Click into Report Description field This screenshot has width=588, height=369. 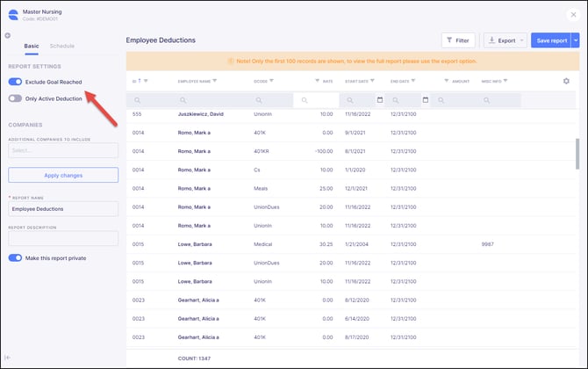click(63, 238)
